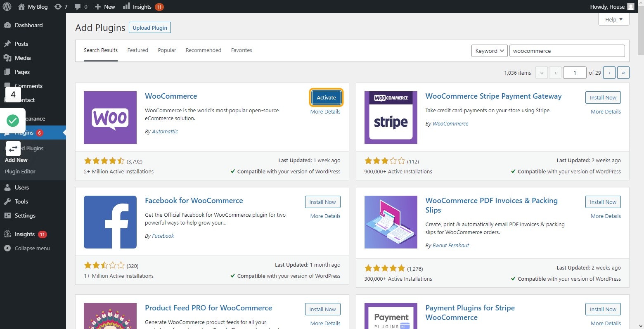Viewport: 644px width, 329px height.
Task: Click Product Feed PRO for WooCommerce title
Action: [x=208, y=308]
